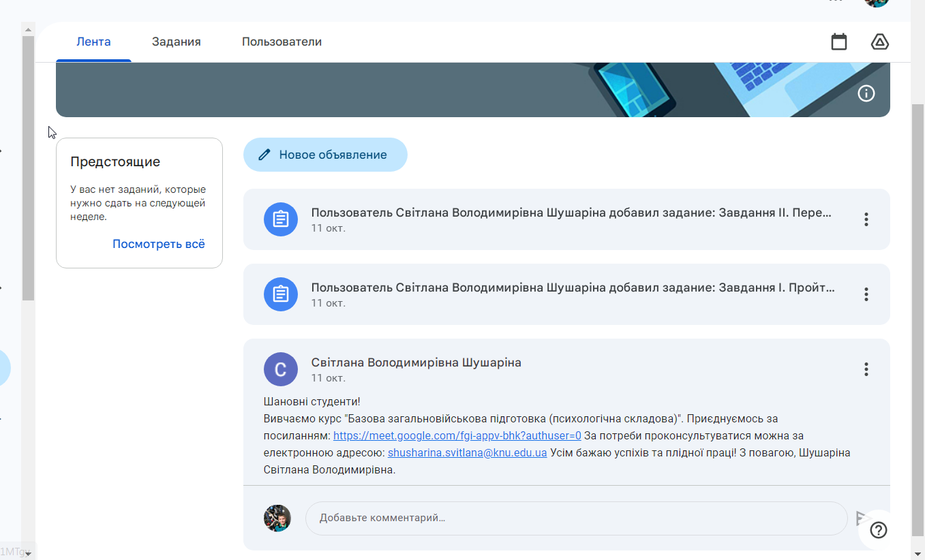The height and width of the screenshot is (560, 925).
Task: Show class info via the banner info icon
Action: pos(866,93)
